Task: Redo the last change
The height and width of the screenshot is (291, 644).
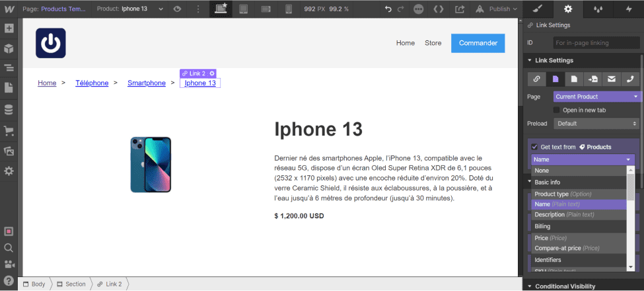Action: pos(401,9)
